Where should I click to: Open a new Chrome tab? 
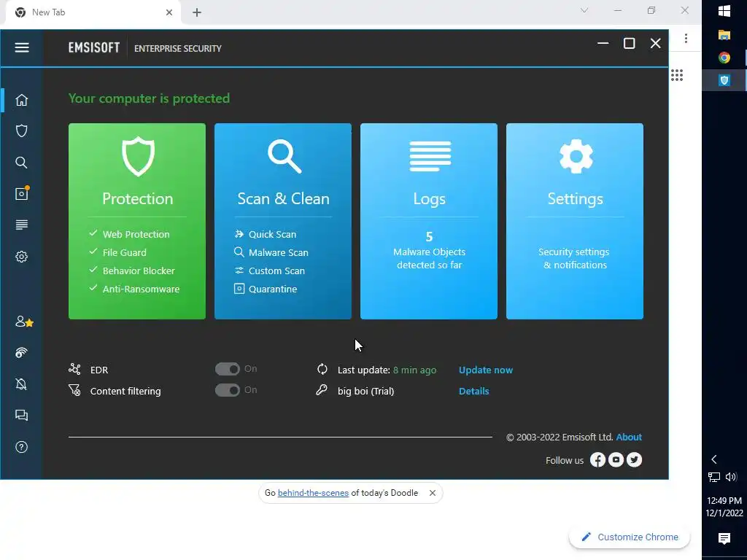pyautogui.click(x=197, y=12)
